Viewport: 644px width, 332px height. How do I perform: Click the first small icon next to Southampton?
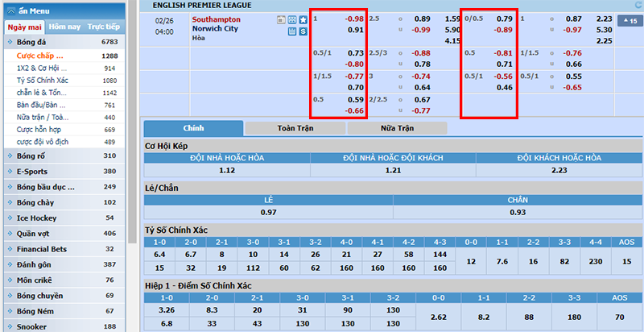click(x=281, y=19)
